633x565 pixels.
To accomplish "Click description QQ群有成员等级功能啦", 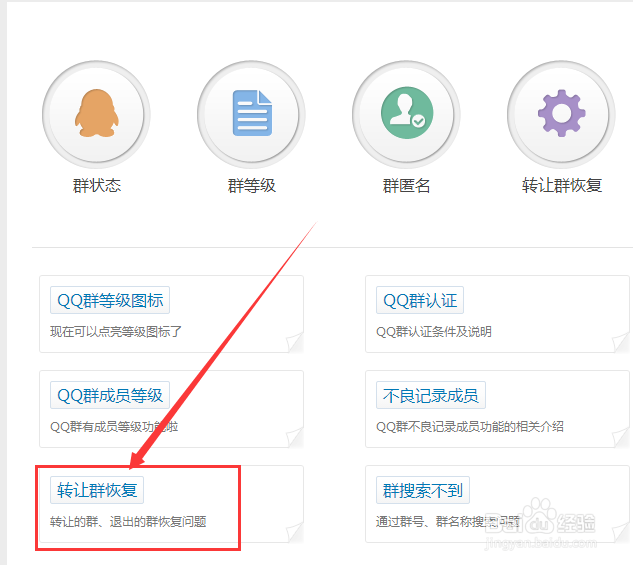I will click(x=114, y=427).
